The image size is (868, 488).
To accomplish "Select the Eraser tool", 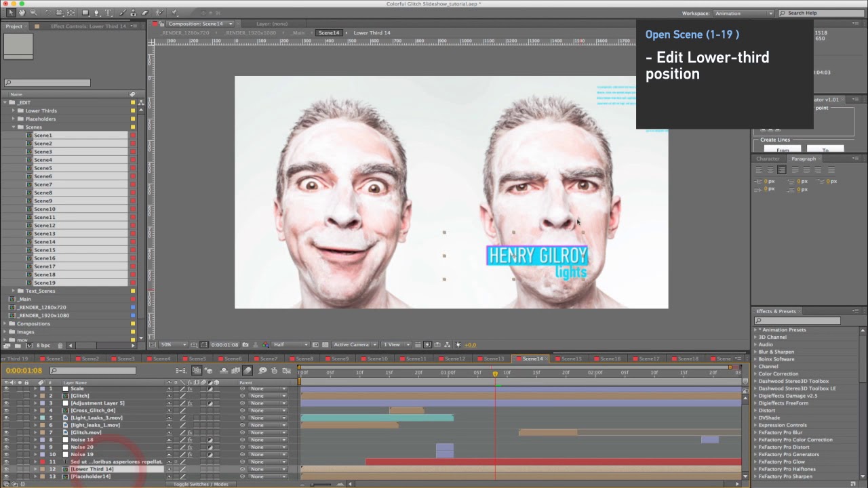I will [x=144, y=13].
